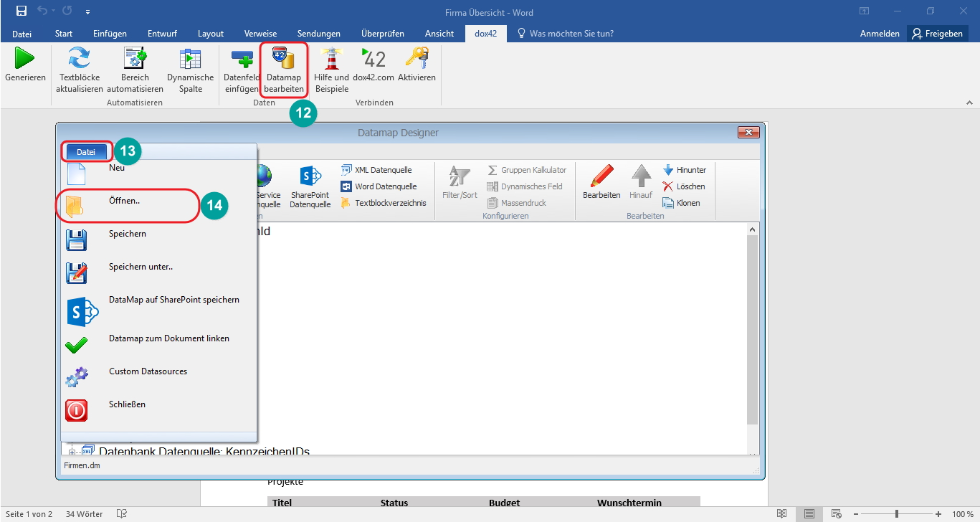This screenshot has width=980, height=522.
Task: Open the Einfügen ribbon tab
Action: (110, 34)
